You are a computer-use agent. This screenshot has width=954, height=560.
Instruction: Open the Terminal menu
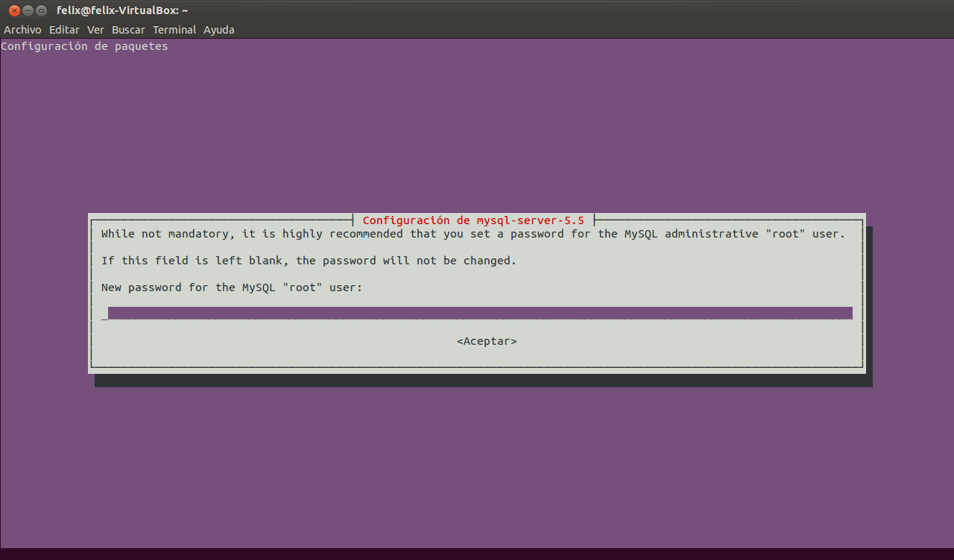point(174,30)
